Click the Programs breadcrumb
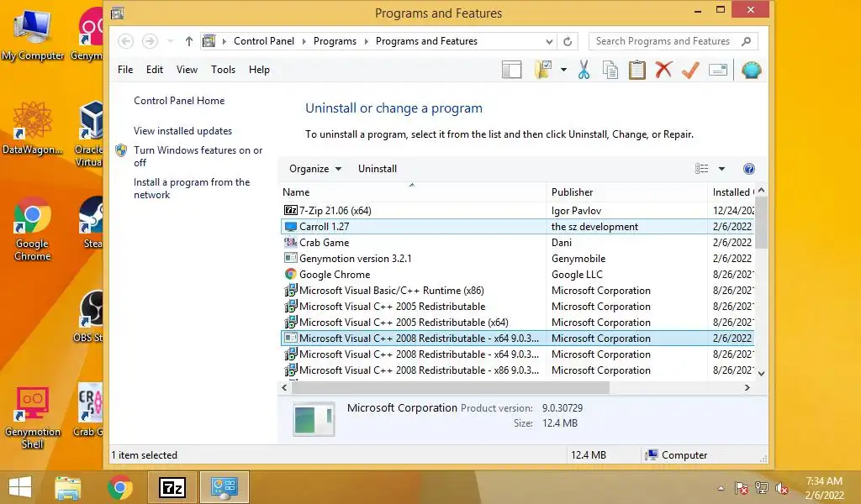 click(x=335, y=41)
